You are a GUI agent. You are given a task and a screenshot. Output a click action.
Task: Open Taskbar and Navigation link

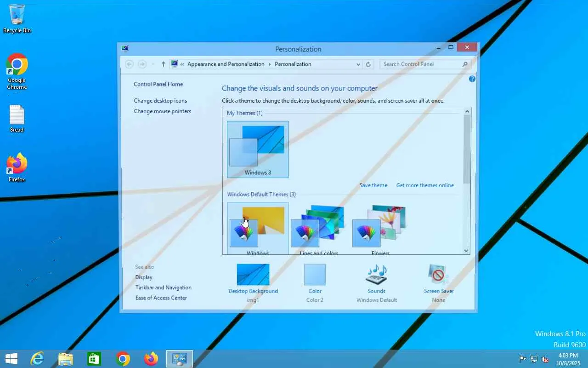[164, 287]
